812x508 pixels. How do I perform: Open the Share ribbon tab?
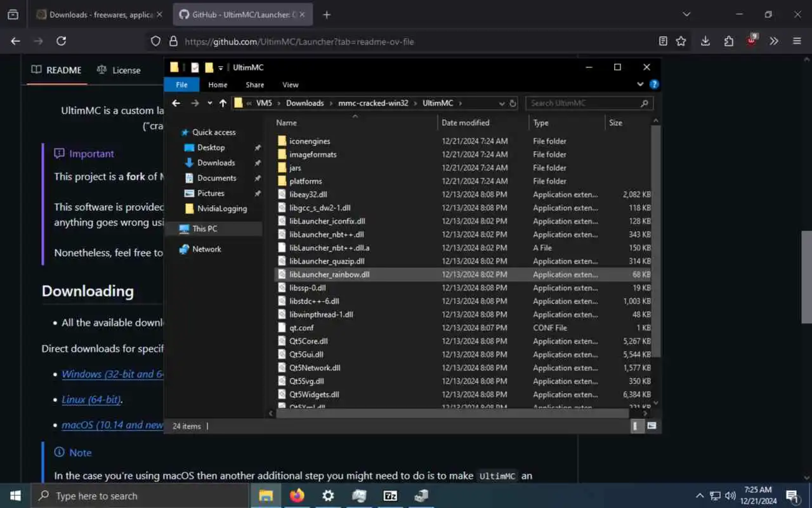[x=255, y=84]
